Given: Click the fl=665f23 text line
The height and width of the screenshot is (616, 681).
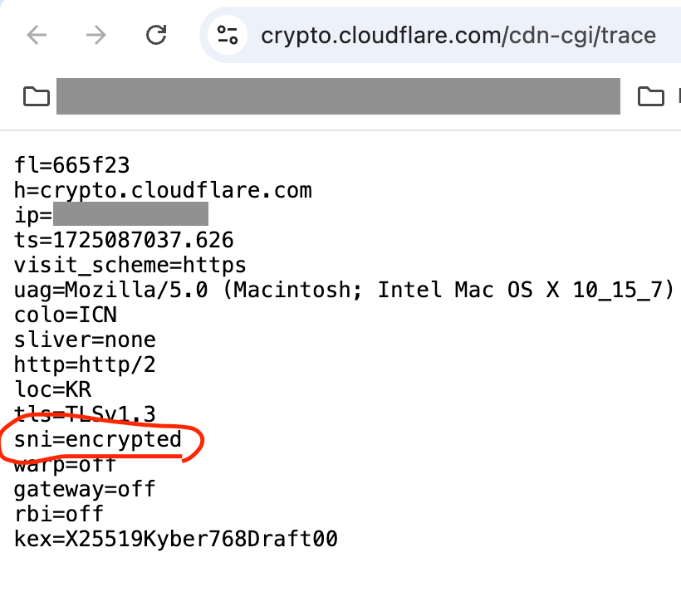Looking at the screenshot, I should click(72, 166).
